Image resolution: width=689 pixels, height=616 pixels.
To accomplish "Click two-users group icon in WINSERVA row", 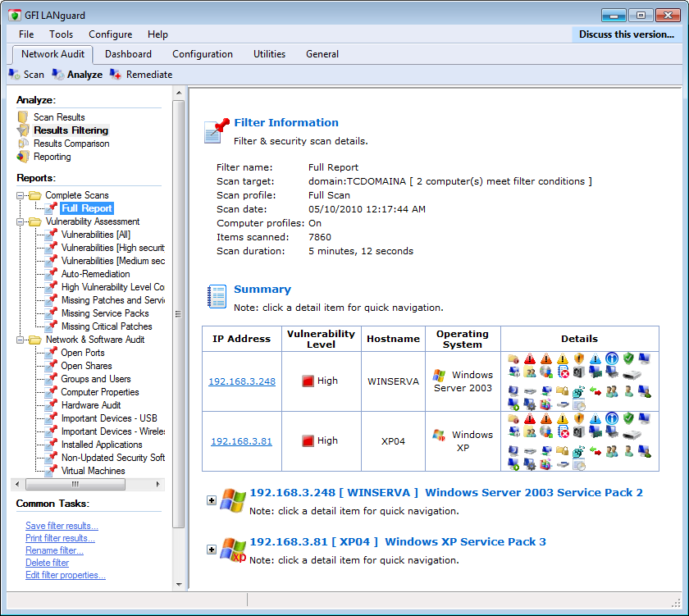I will click(612, 391).
